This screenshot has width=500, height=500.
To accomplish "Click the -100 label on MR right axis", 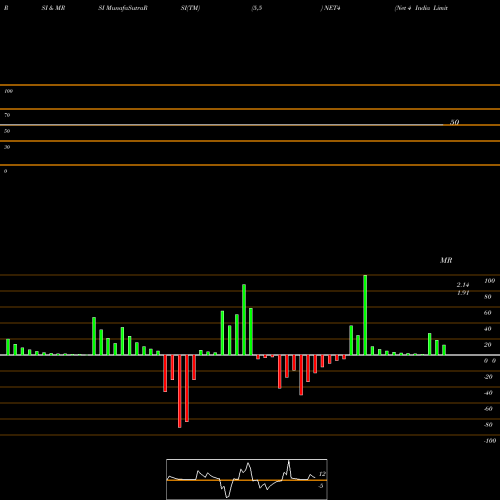I will tap(490, 441).
